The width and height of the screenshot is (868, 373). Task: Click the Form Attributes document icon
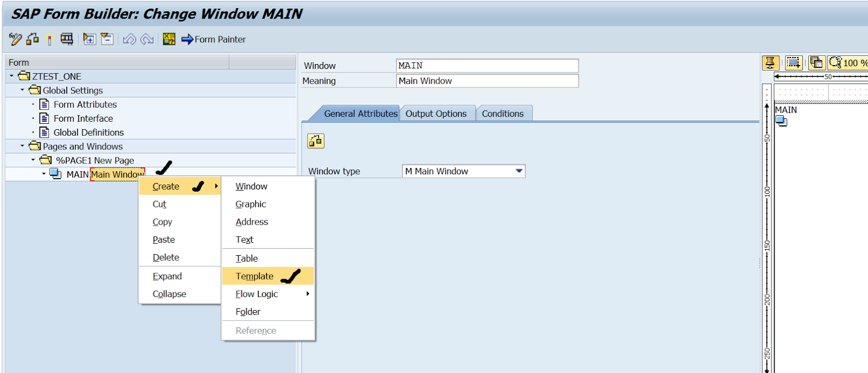pyautogui.click(x=44, y=104)
